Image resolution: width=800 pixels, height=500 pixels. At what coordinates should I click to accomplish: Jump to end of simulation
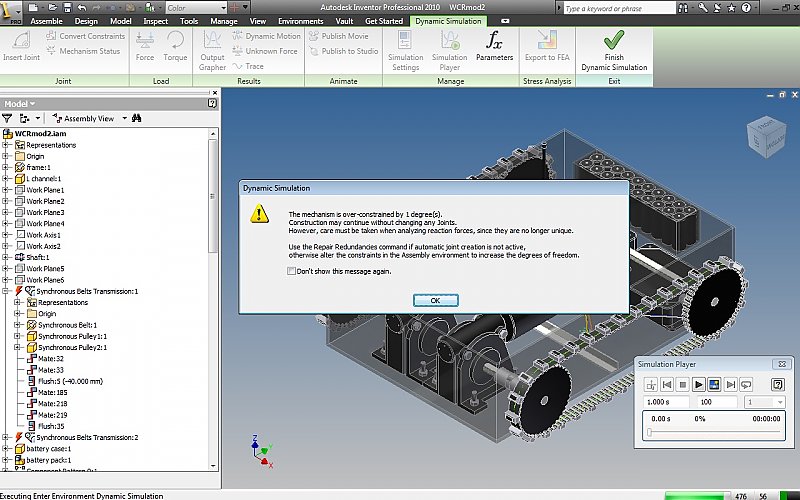731,385
